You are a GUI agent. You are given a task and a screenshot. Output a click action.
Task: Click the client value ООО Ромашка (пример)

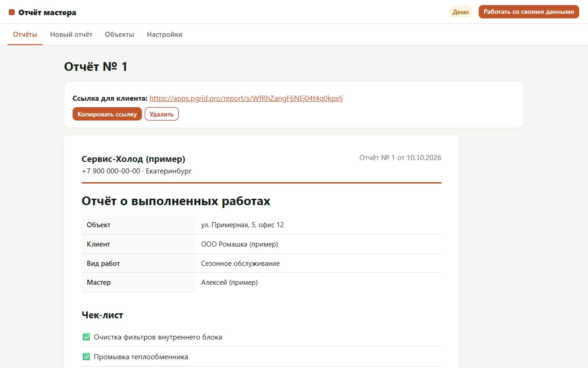point(239,244)
